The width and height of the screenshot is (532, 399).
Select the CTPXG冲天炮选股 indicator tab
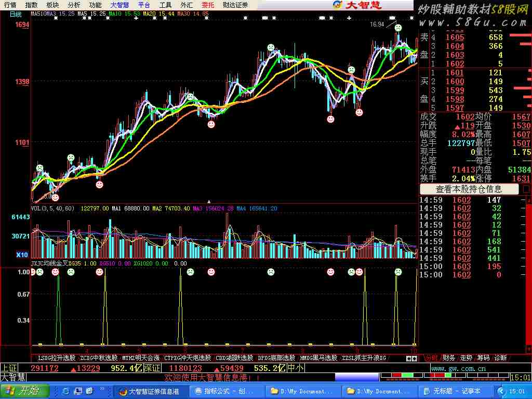tap(188, 358)
